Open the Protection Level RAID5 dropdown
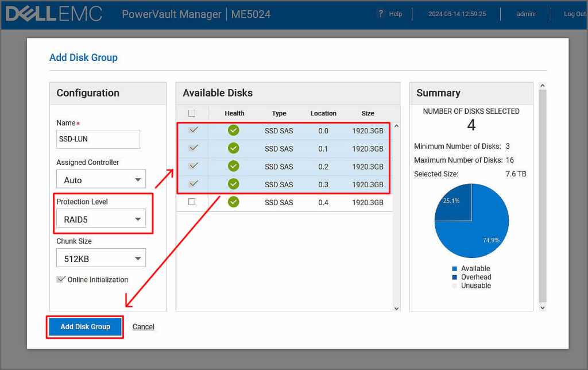 tap(101, 219)
